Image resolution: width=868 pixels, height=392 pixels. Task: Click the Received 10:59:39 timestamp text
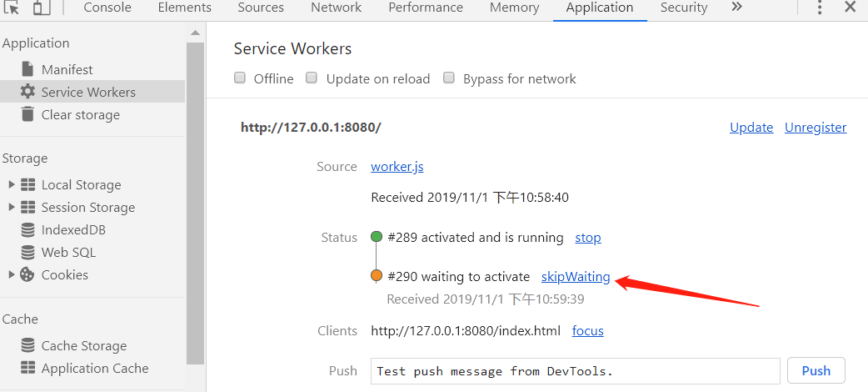click(486, 299)
